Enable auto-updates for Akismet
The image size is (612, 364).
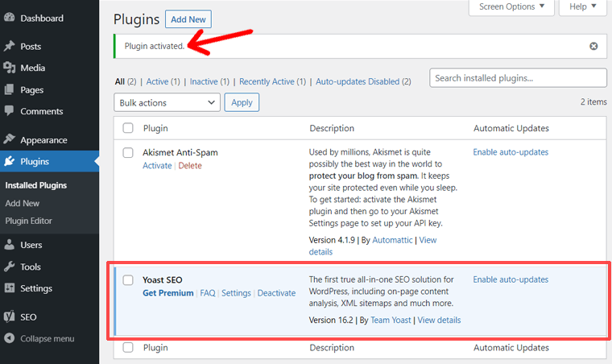click(511, 152)
